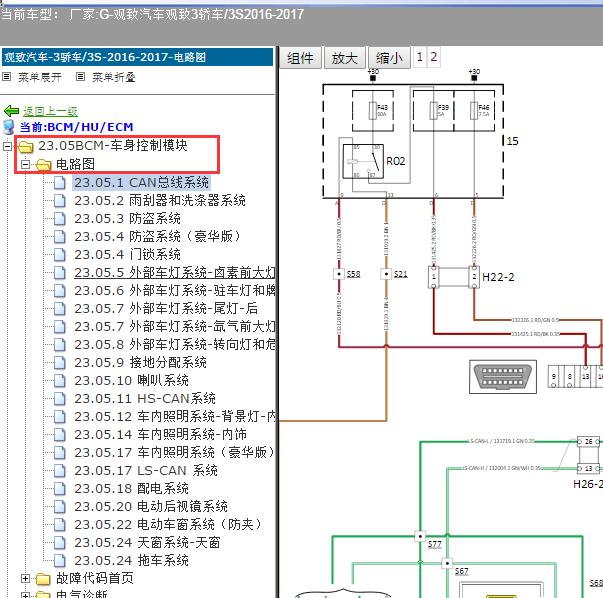Click document icon for 23.05.3 防盗系统

pos(60,219)
